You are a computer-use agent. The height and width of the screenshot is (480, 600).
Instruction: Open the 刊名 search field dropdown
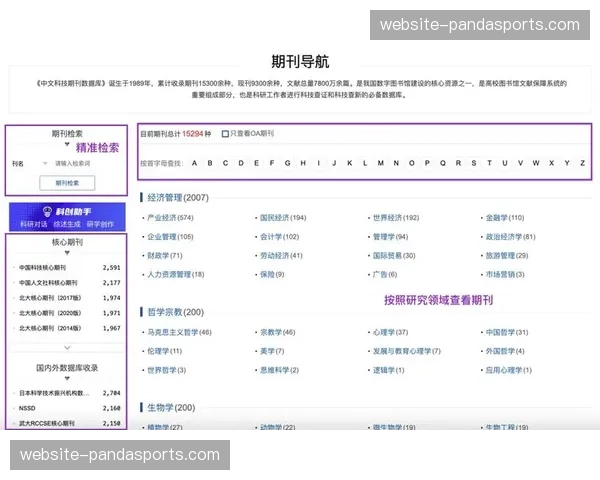pos(45,163)
